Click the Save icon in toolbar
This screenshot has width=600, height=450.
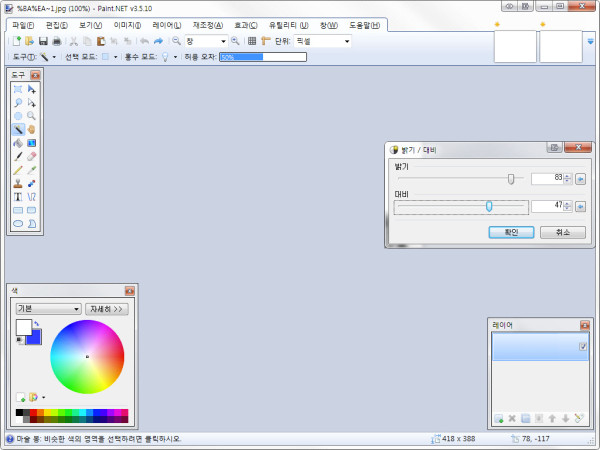pyautogui.click(x=43, y=41)
